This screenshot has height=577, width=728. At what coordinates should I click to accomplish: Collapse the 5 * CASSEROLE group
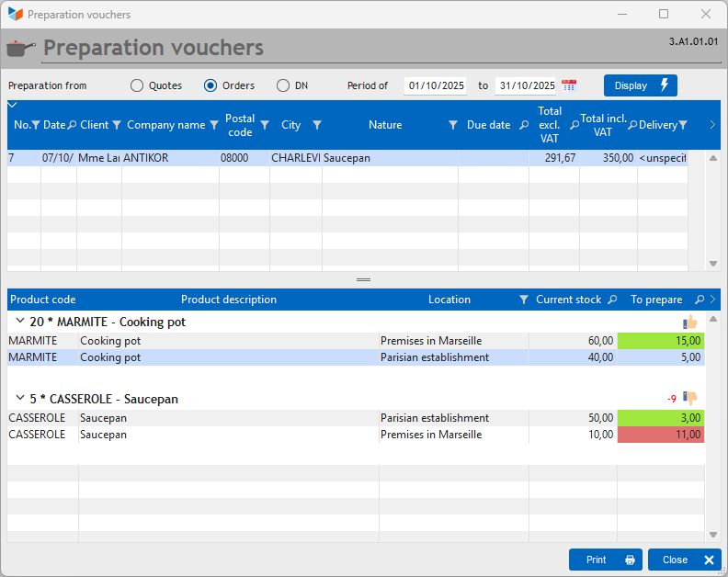point(20,398)
